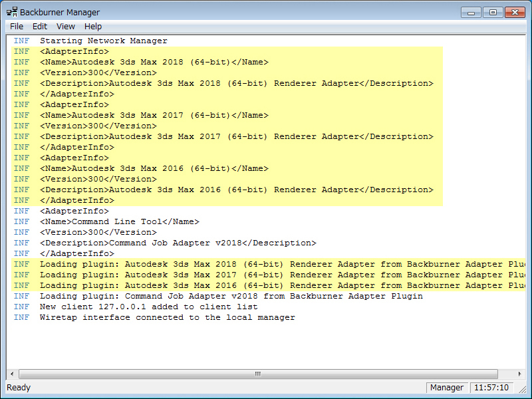Click the 'Ready' status bar text
The width and height of the screenshot is (532, 399).
point(19,388)
